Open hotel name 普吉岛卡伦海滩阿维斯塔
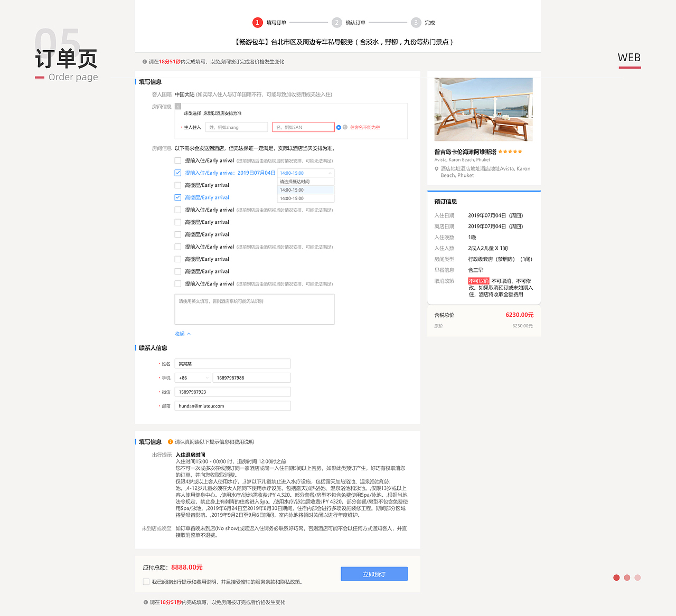Image resolution: width=676 pixels, height=616 pixels. click(x=465, y=151)
